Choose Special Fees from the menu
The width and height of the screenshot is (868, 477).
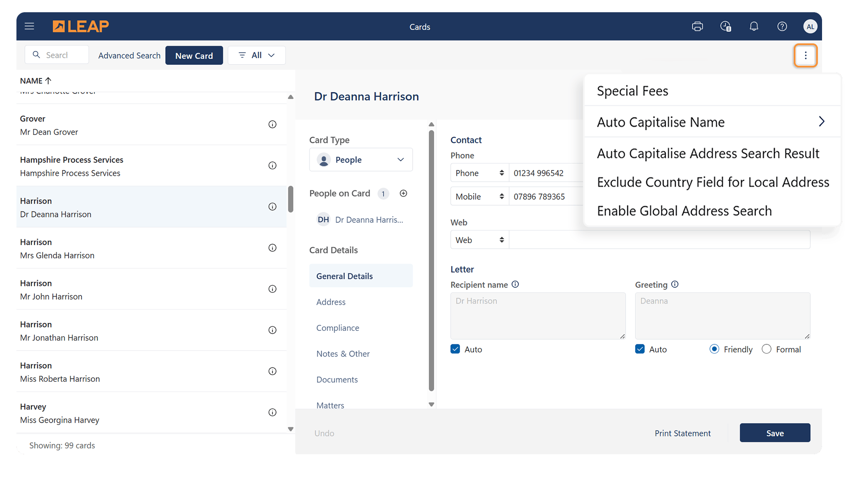coord(633,91)
